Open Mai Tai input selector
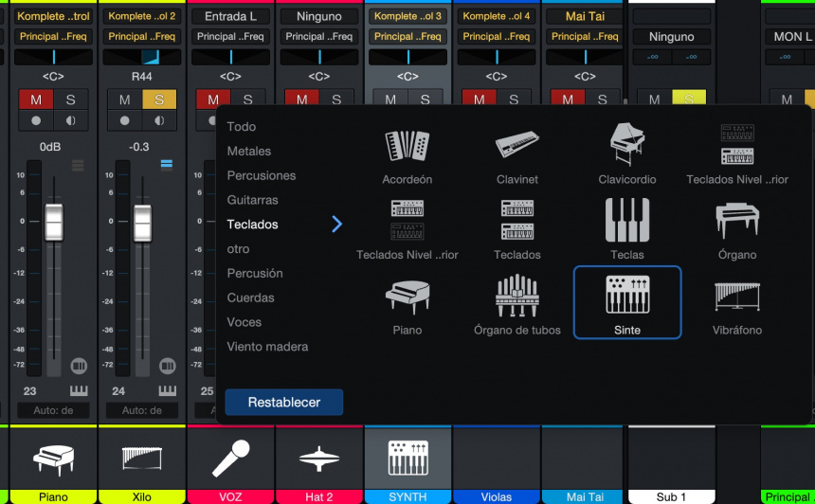The image size is (815, 504). 585,16
